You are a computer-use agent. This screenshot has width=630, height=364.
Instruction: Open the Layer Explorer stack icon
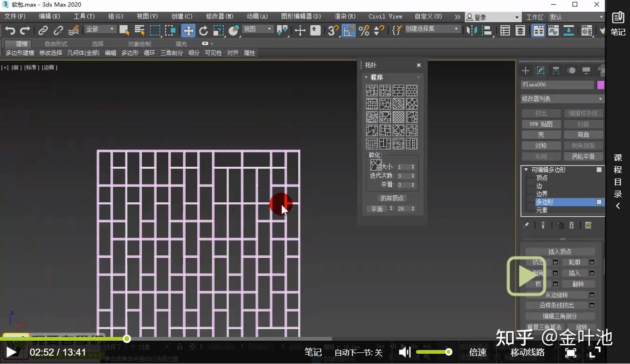coord(520,31)
